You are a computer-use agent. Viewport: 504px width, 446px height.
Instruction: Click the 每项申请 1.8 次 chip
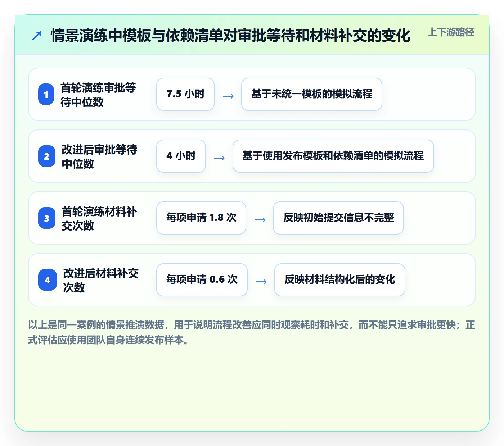pyautogui.click(x=201, y=218)
